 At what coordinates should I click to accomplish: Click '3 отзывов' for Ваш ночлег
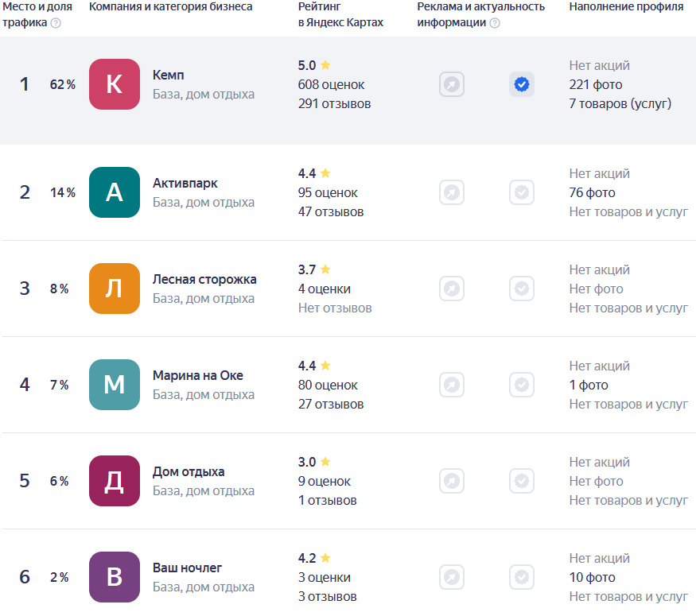point(327,596)
